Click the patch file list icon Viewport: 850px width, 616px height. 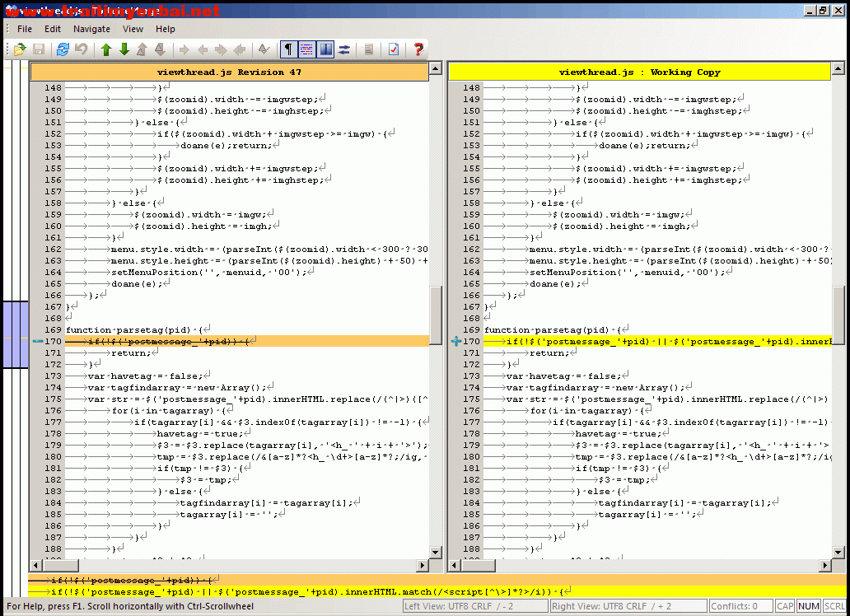coord(369,49)
